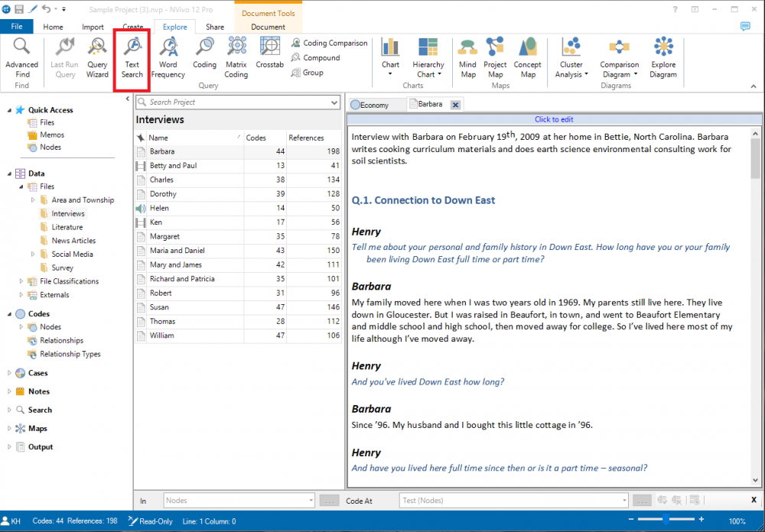This screenshot has width=765, height=532.
Task: Expand the Social Media folder
Action: coord(33,254)
